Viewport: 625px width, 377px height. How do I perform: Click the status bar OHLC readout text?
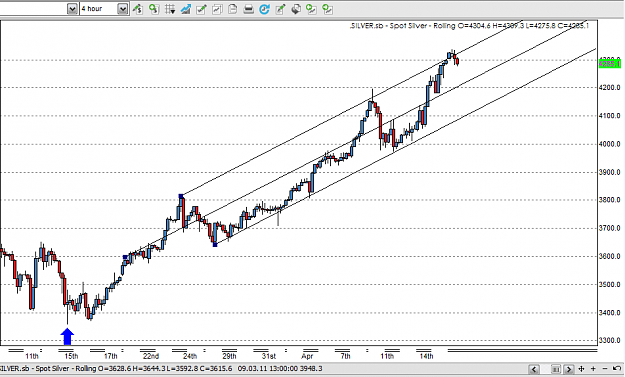point(116,369)
